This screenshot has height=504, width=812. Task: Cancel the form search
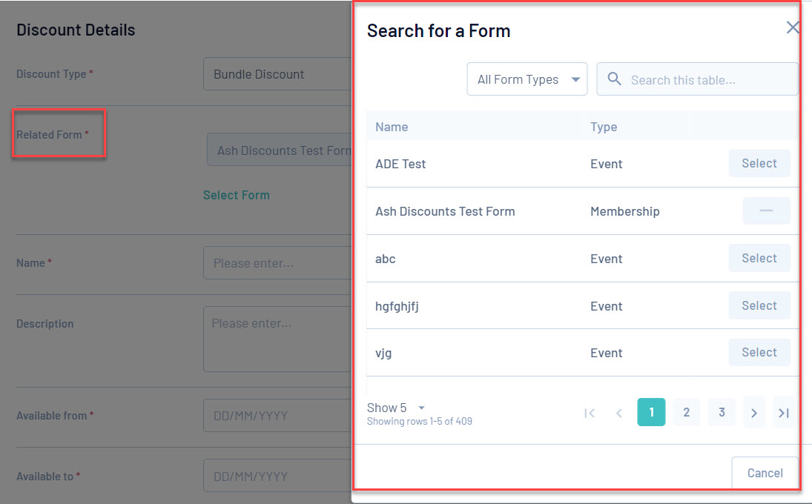point(765,473)
